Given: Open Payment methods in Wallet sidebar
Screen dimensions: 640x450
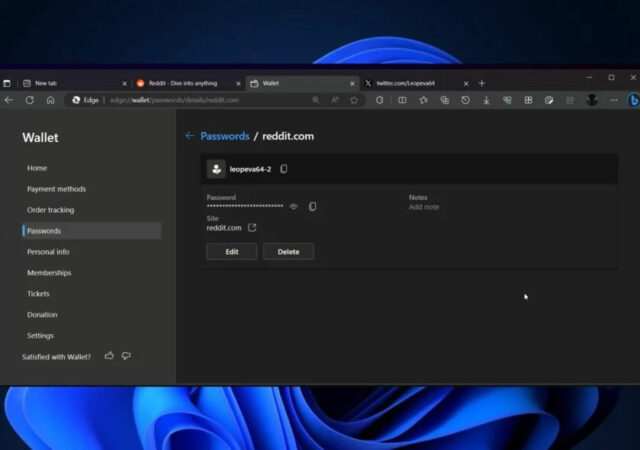Looking at the screenshot, I should 56,189.
